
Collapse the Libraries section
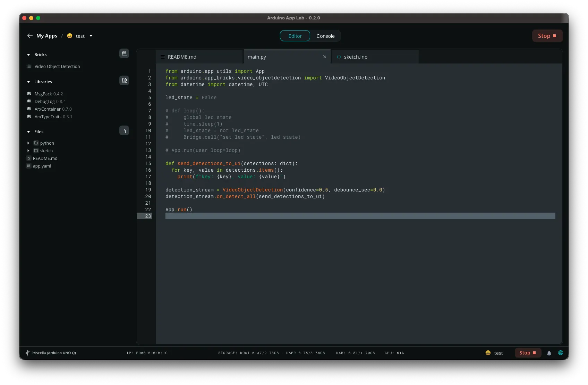pyautogui.click(x=28, y=82)
